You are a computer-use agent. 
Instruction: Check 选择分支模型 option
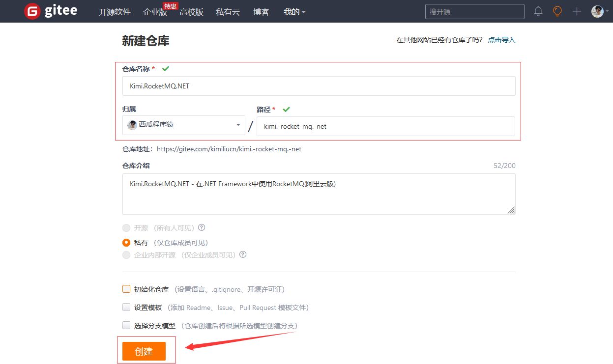[126, 325]
